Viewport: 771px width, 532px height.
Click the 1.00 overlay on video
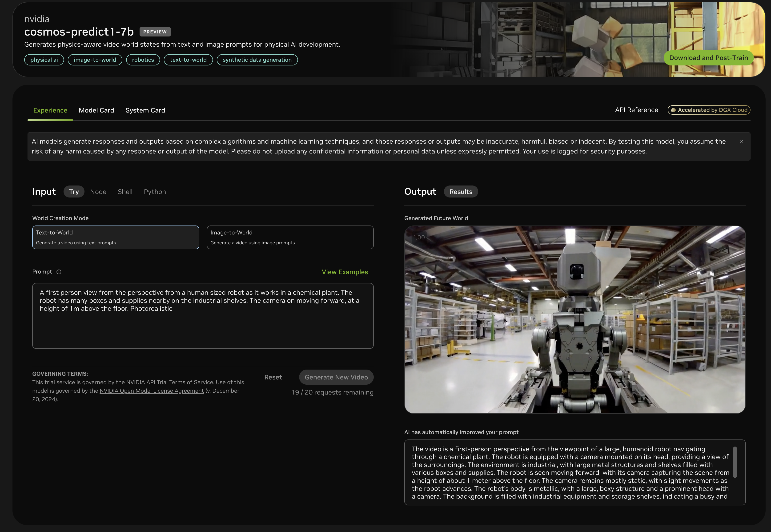pos(419,237)
